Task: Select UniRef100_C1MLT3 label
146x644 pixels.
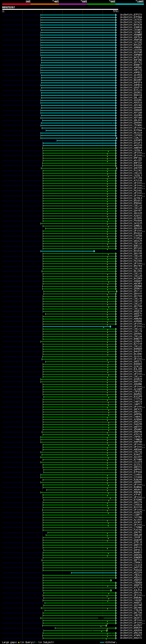Action: [x=131, y=138]
